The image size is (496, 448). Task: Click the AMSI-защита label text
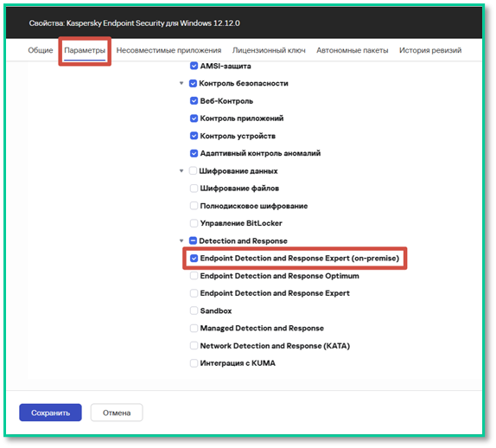(226, 66)
